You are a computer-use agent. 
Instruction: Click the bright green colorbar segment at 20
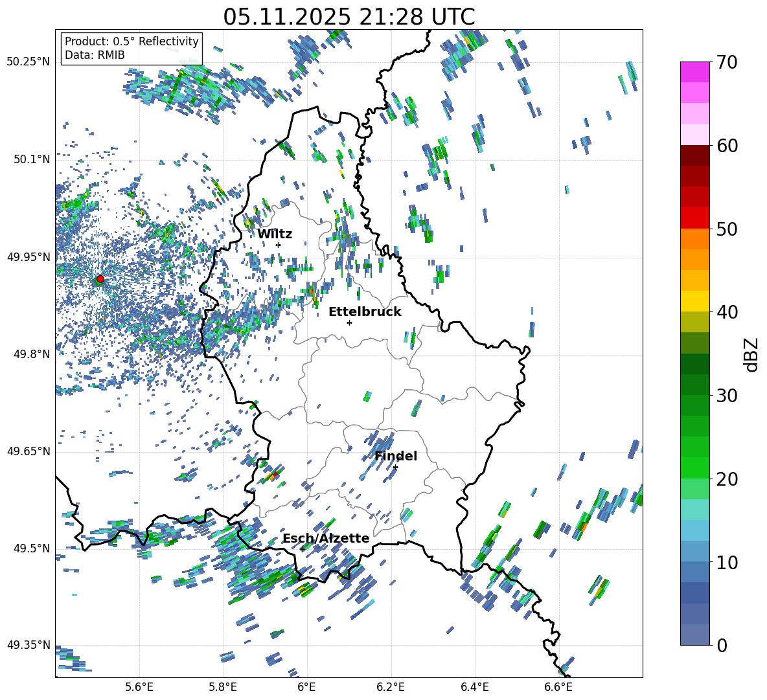pyautogui.click(x=694, y=468)
